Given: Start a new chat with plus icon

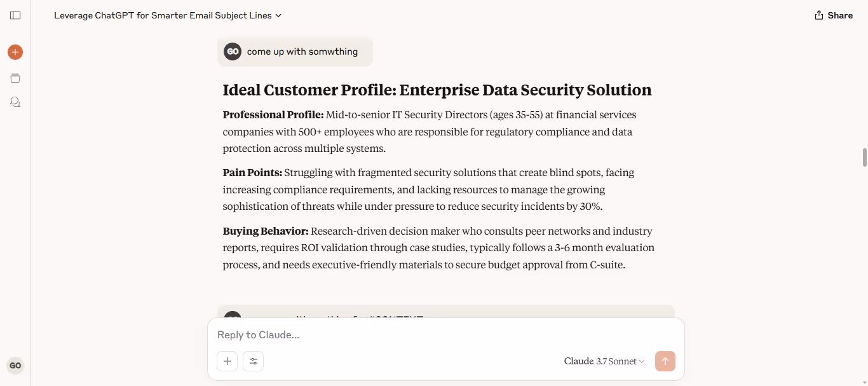Looking at the screenshot, I should (x=15, y=52).
